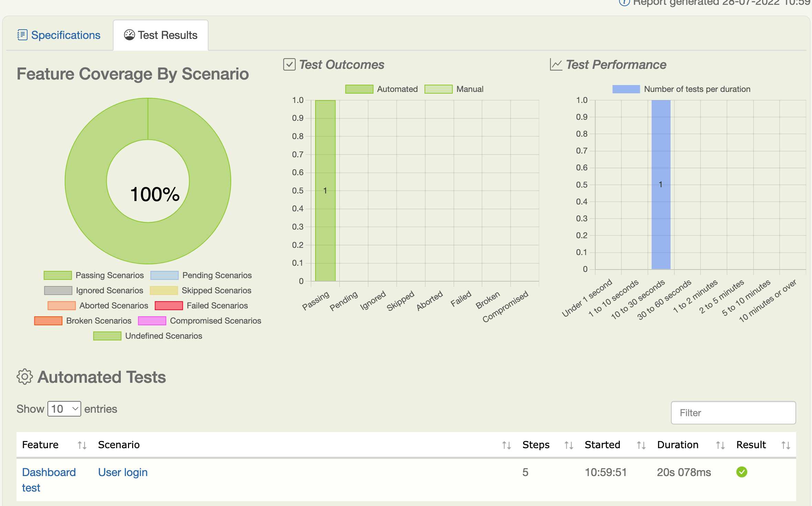Click the Test Results gauge icon
This screenshot has width=812, height=506.
pyautogui.click(x=129, y=35)
